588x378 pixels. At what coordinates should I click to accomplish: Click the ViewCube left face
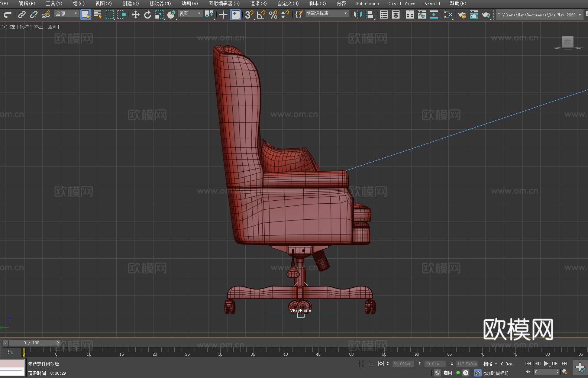568,42
